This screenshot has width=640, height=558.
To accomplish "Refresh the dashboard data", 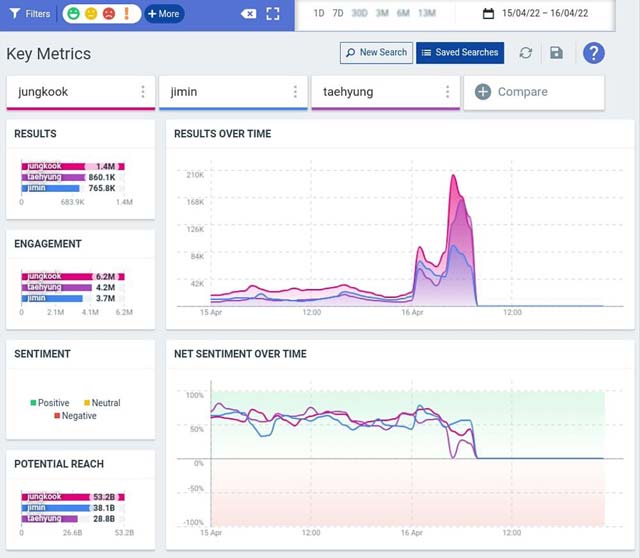I will pyautogui.click(x=526, y=53).
